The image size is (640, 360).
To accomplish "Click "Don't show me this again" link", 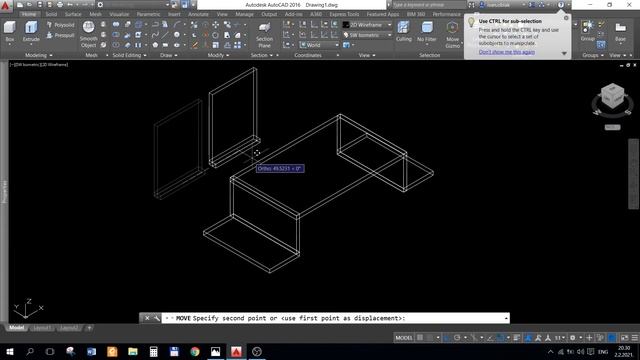I will [x=507, y=52].
